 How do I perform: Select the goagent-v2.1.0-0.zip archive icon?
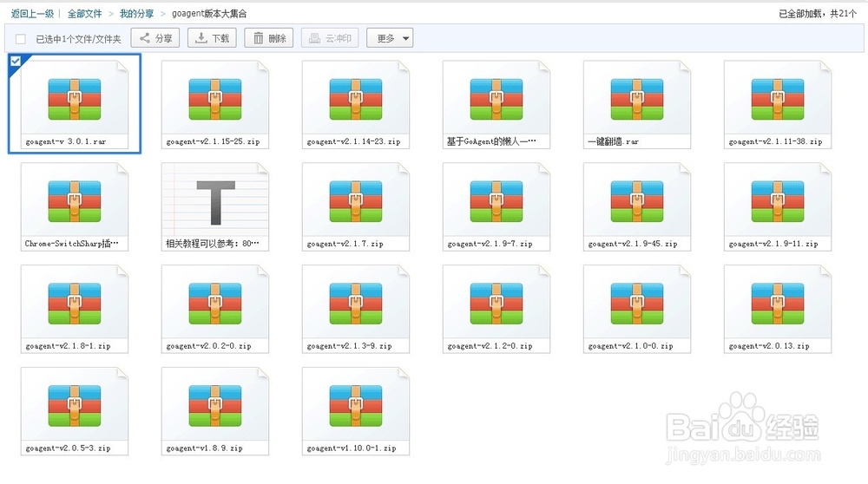pyautogui.click(x=636, y=304)
